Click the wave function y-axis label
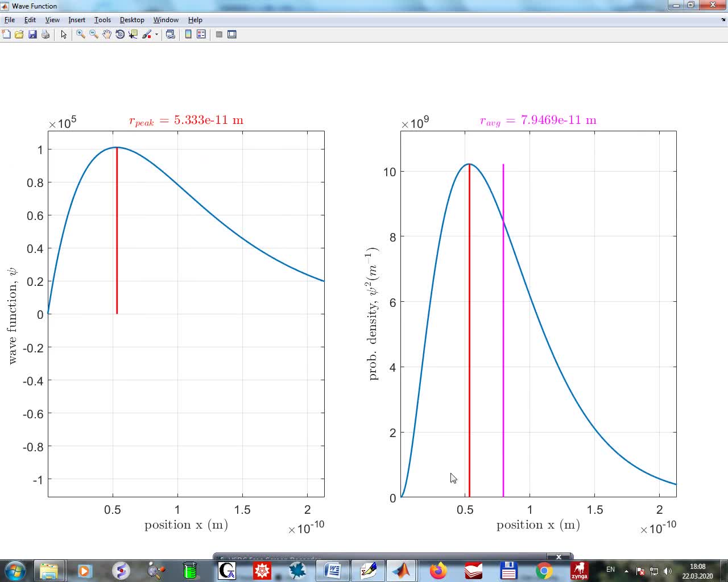Screen dimensions: 728x582 coord(13,315)
